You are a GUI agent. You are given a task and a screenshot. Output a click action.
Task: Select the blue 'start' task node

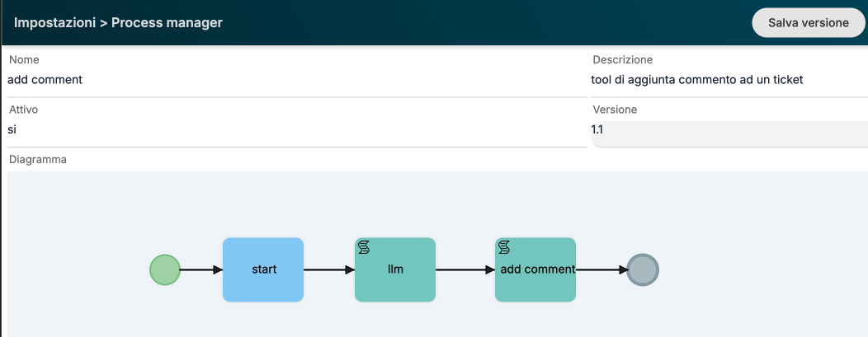263,269
